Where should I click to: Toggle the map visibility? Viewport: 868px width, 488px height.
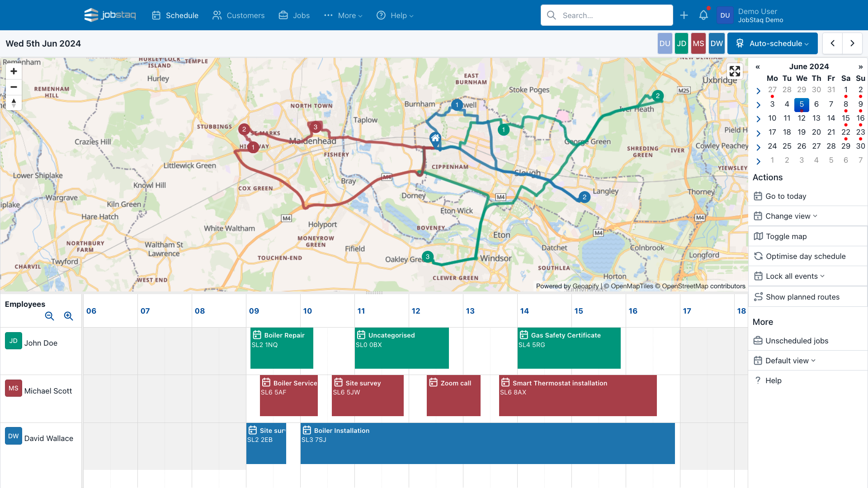click(786, 236)
